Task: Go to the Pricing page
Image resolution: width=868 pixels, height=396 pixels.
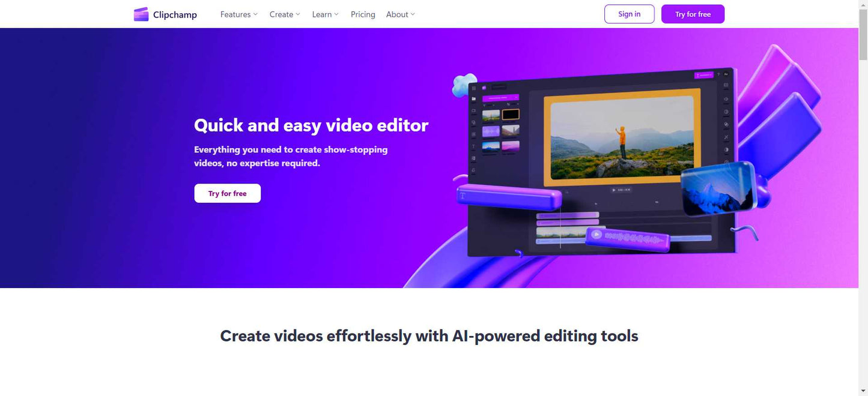Action: click(x=363, y=14)
